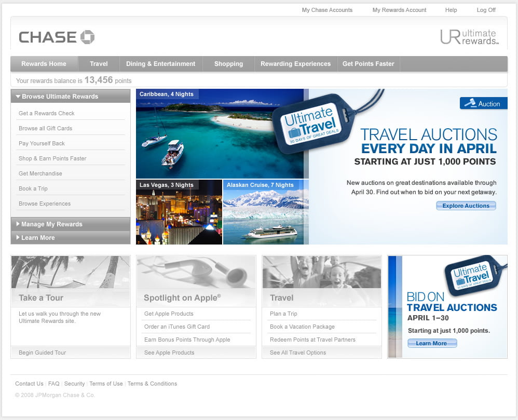This screenshot has height=420, width=518.
Task: Click the Ultimate Rewards logo
Action: (469, 37)
